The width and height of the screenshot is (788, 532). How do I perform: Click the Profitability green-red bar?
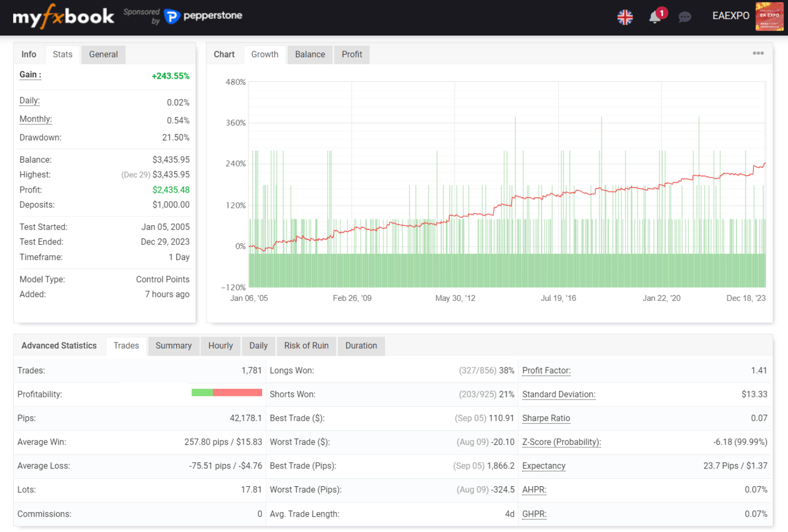pos(227,393)
